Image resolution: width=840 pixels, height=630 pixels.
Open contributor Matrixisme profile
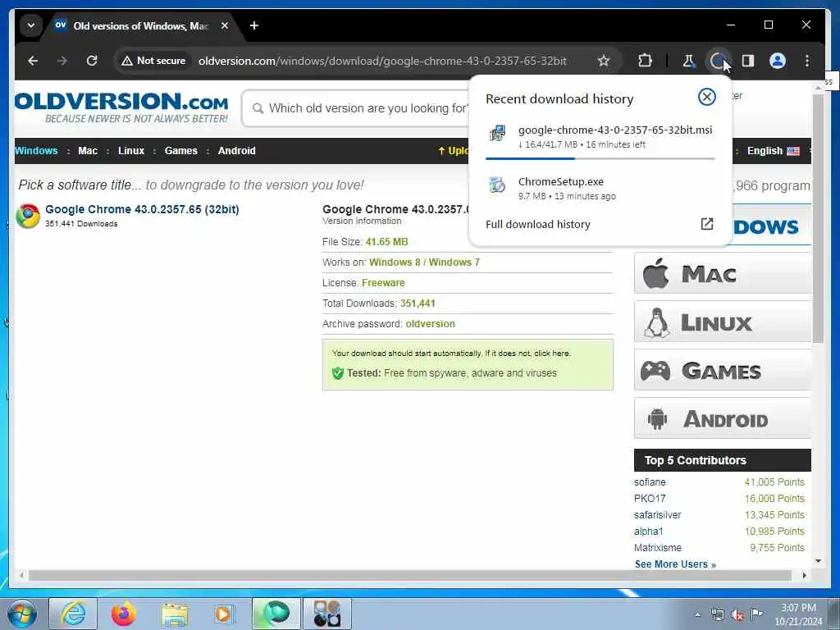658,548
